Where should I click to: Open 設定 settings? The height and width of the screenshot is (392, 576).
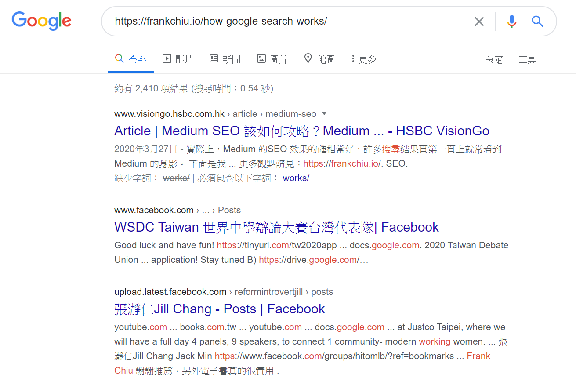494,60
